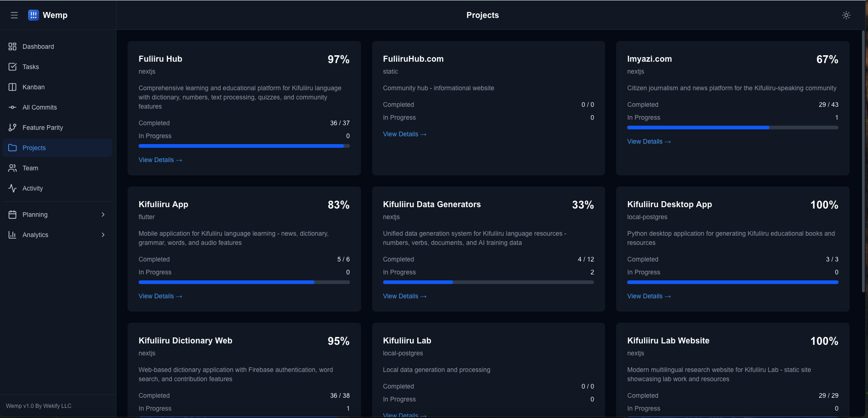Expand the Planning chevron
This screenshot has width=868, height=418.
[x=103, y=215]
